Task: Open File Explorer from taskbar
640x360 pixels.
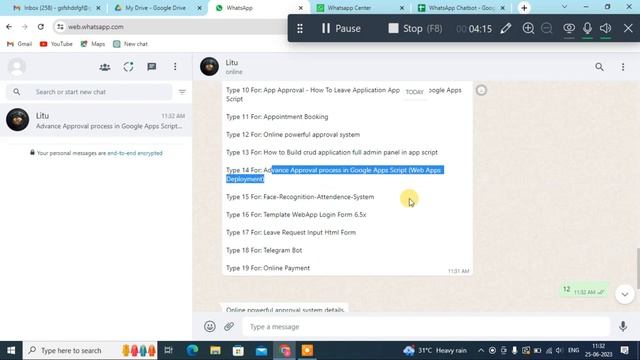Action: pyautogui.click(x=215, y=350)
